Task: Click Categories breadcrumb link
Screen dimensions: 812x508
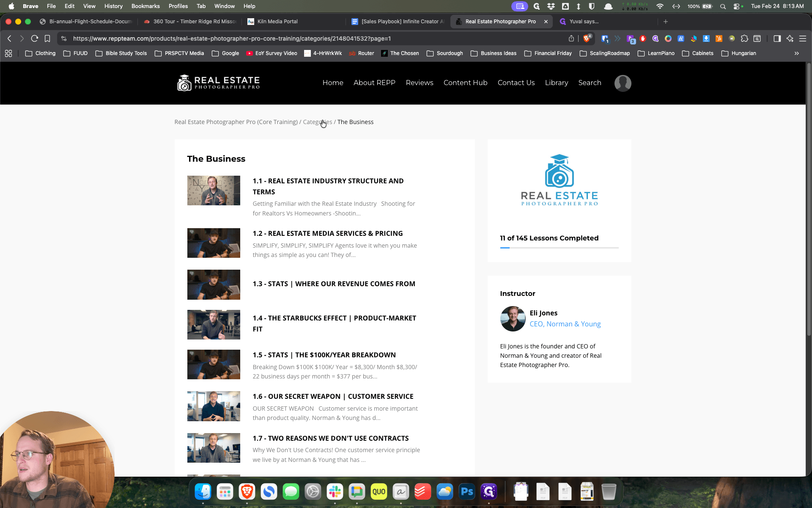Action: [x=318, y=122]
